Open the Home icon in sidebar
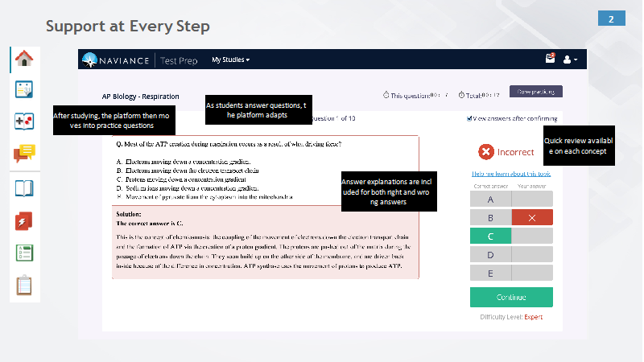The image size is (644, 362). 24,58
